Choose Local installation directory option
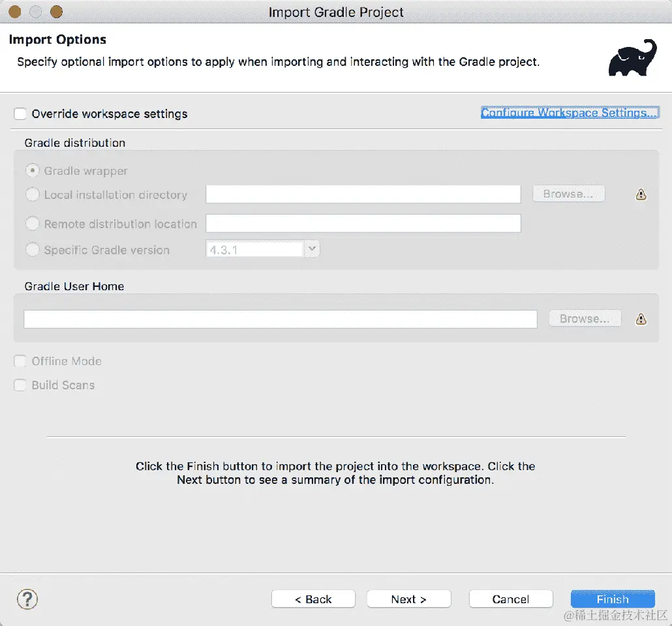This screenshot has height=626, width=672. click(x=33, y=194)
